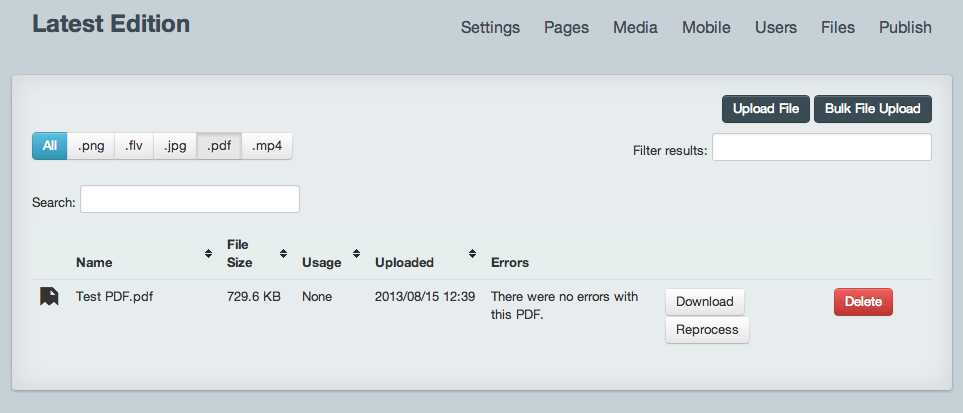Click the Bulk File Upload button
The image size is (963, 413).
point(873,109)
